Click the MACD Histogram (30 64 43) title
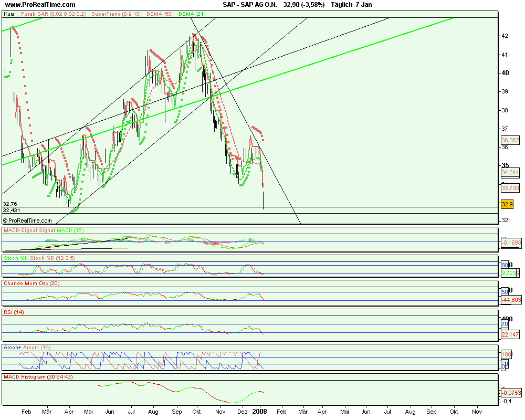The image size is (525, 420). click(40, 377)
